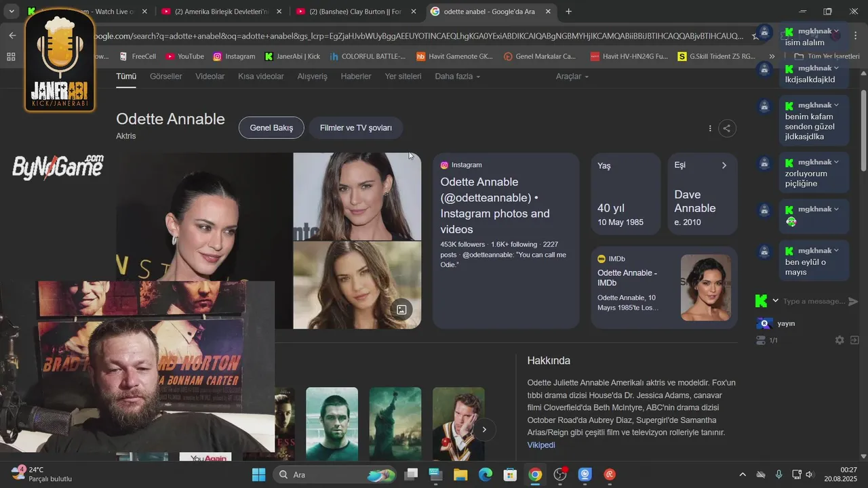868x488 pixels.
Task: Click the Filmler ve TV şovları button
Action: click(356, 127)
